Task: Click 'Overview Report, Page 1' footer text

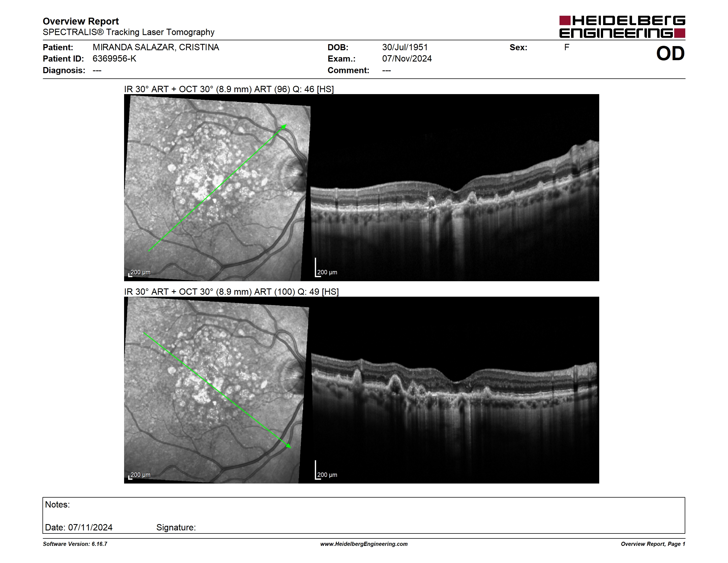Action: [x=653, y=544]
